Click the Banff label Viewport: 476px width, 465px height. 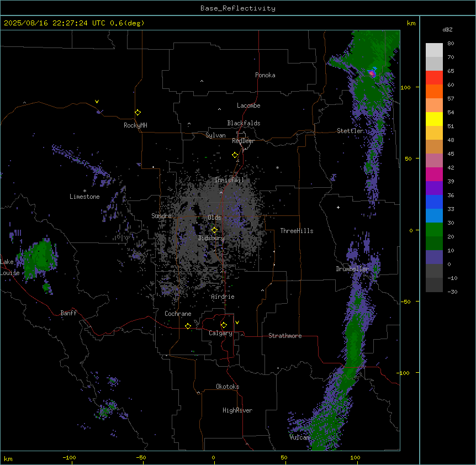(x=68, y=313)
